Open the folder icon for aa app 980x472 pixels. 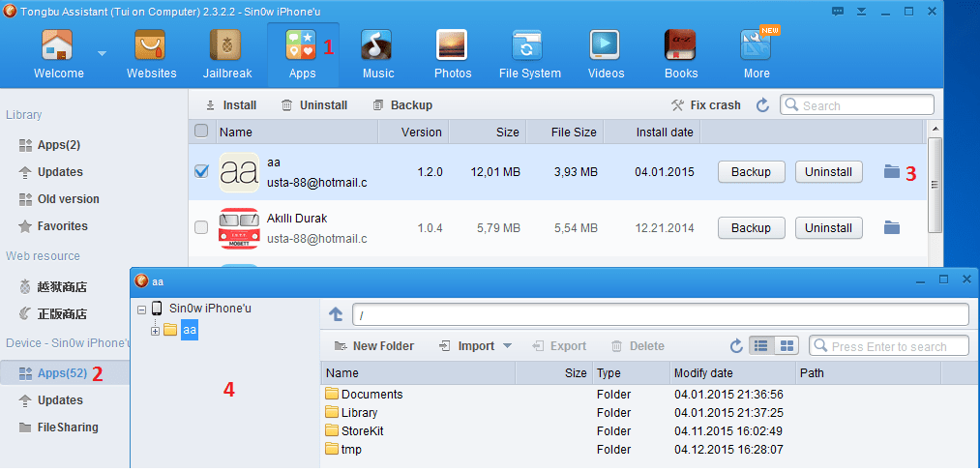892,171
